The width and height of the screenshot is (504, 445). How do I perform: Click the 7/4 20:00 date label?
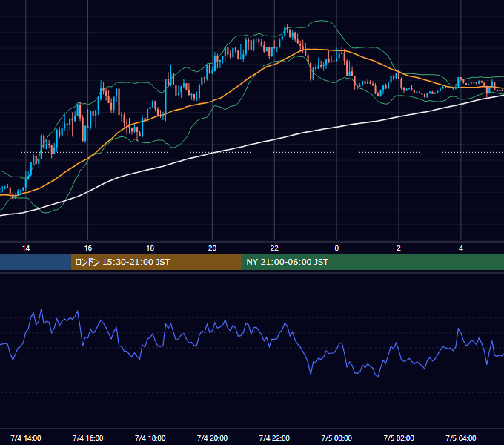212,438
